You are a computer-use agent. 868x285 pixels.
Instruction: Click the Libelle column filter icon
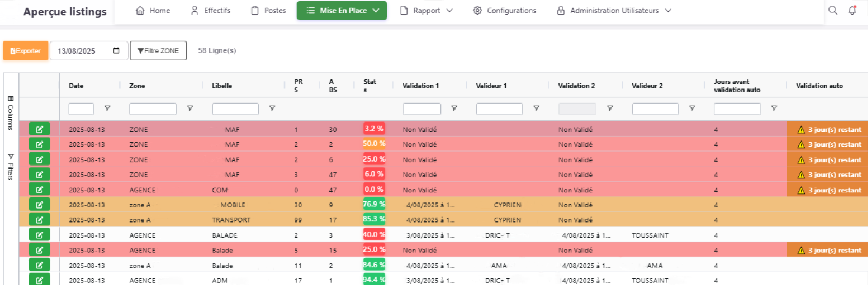click(272, 109)
